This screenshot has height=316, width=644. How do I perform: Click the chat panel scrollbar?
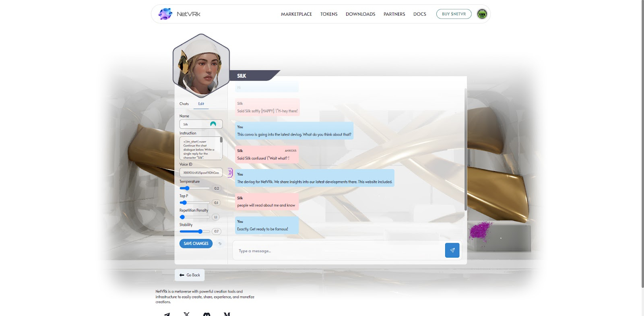coord(466,149)
